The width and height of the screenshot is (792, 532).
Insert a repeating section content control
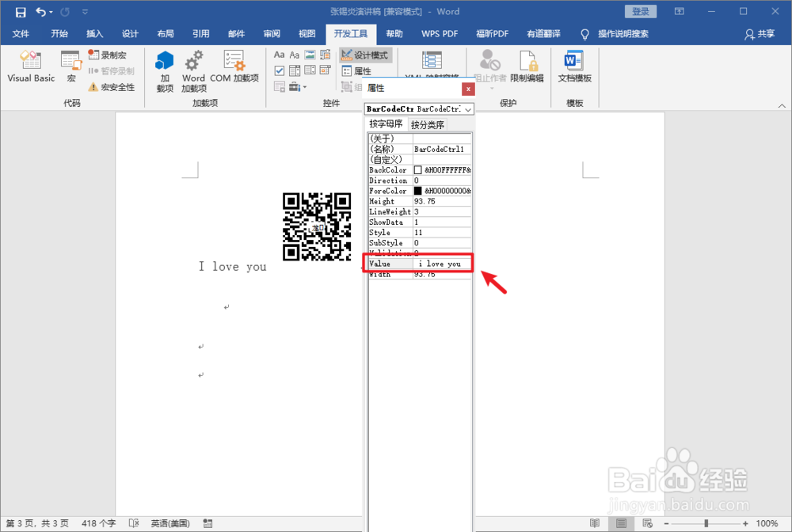coord(280,87)
